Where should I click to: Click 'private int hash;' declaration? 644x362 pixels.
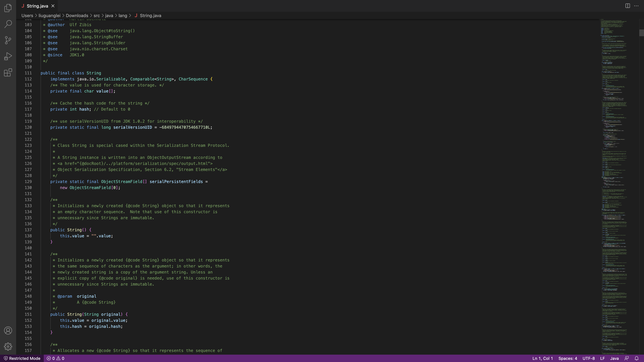pyautogui.click(x=71, y=109)
